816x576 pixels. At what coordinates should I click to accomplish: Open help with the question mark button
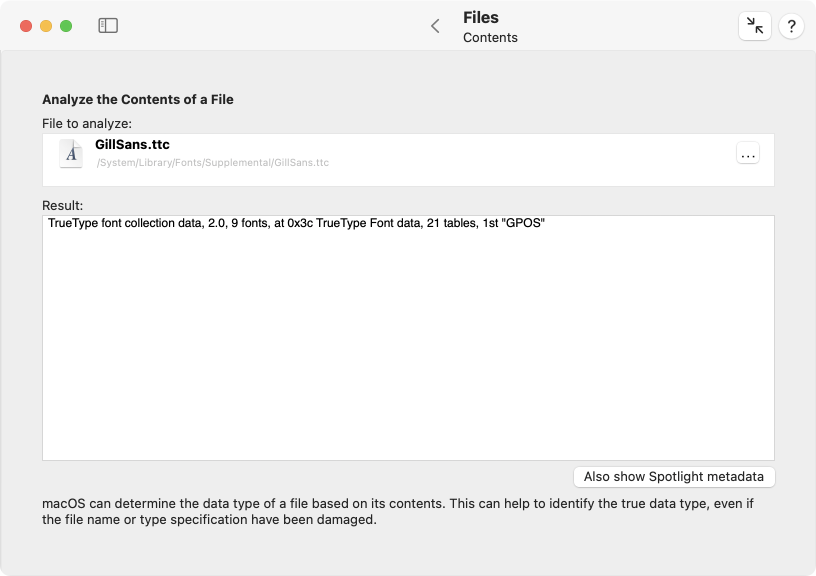click(x=791, y=25)
